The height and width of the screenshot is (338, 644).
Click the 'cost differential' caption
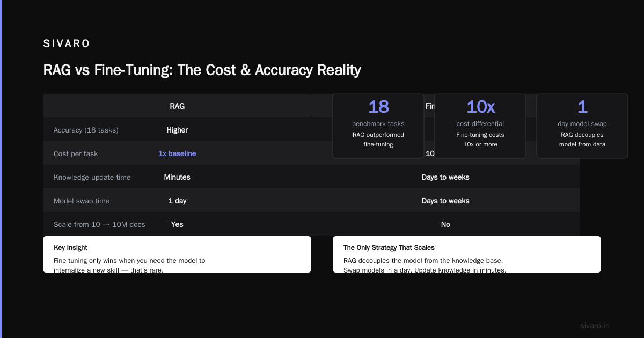(480, 124)
